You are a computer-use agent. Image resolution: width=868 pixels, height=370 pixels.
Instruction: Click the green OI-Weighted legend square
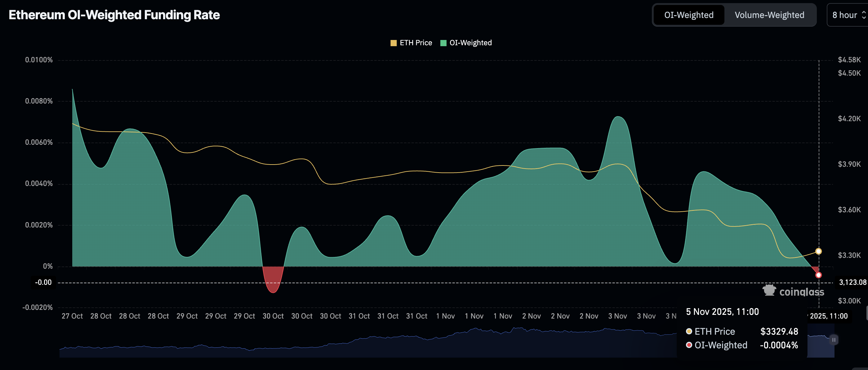coord(443,43)
